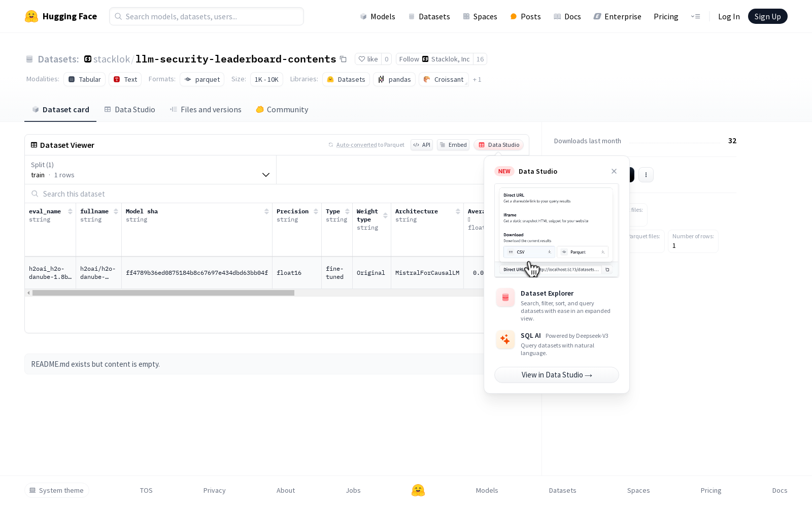Image resolution: width=812 pixels, height=508 pixels.
Task: Click View in Data Studio button
Action: (x=557, y=375)
